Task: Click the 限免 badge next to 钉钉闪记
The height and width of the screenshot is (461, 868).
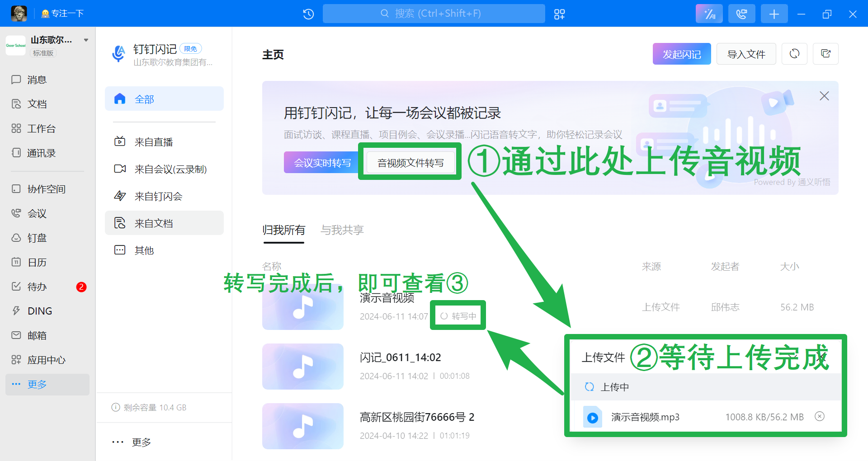Action: pyautogui.click(x=191, y=49)
